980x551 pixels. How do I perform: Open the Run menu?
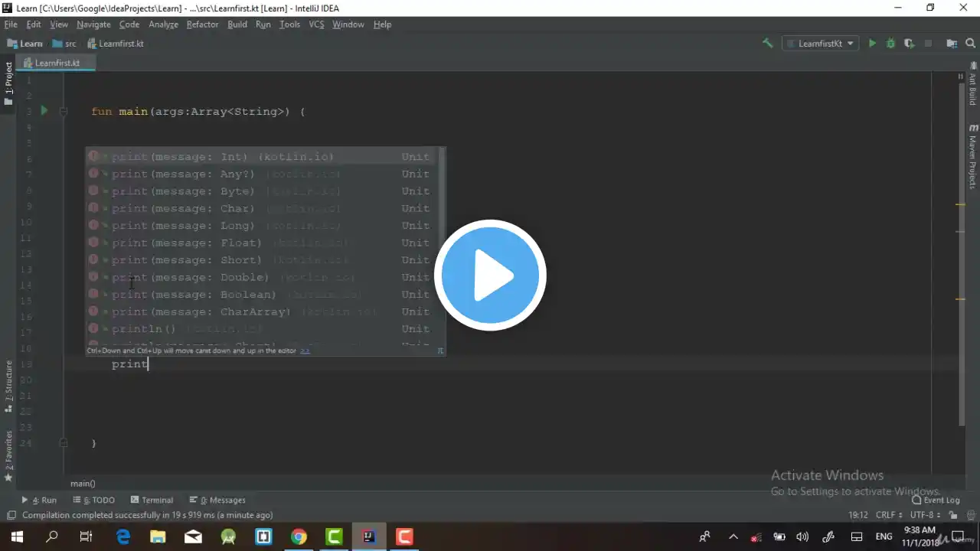click(263, 24)
